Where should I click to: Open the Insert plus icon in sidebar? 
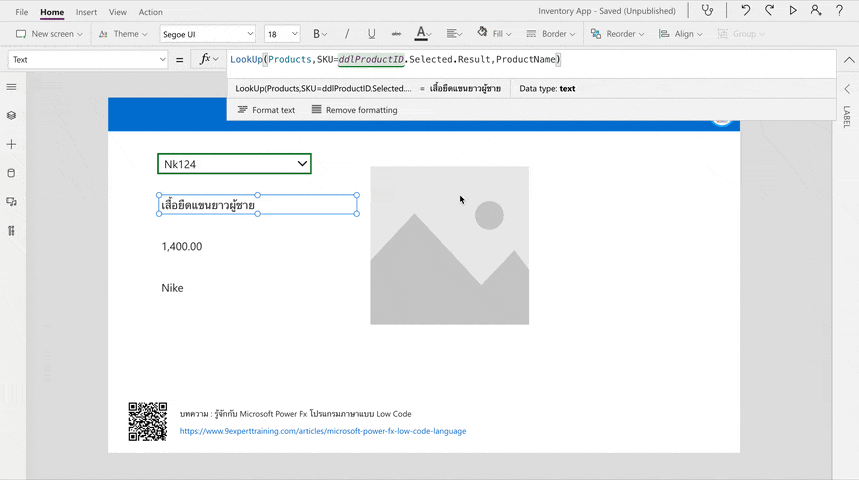tap(12, 145)
